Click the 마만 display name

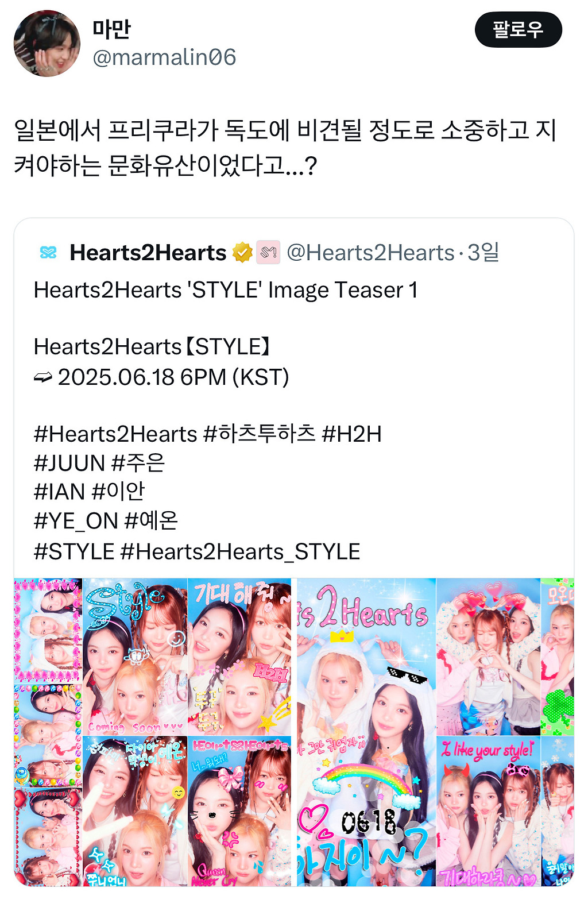[111, 30]
